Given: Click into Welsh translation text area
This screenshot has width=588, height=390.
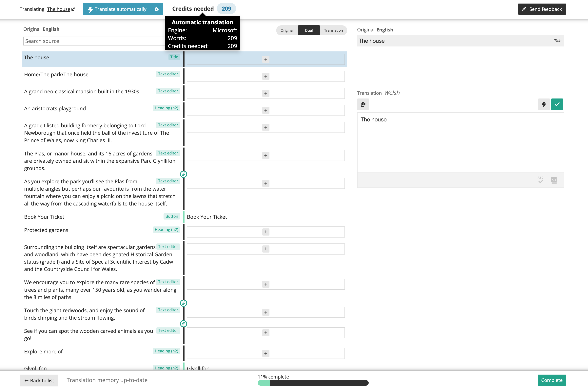Looking at the screenshot, I should point(460,142).
